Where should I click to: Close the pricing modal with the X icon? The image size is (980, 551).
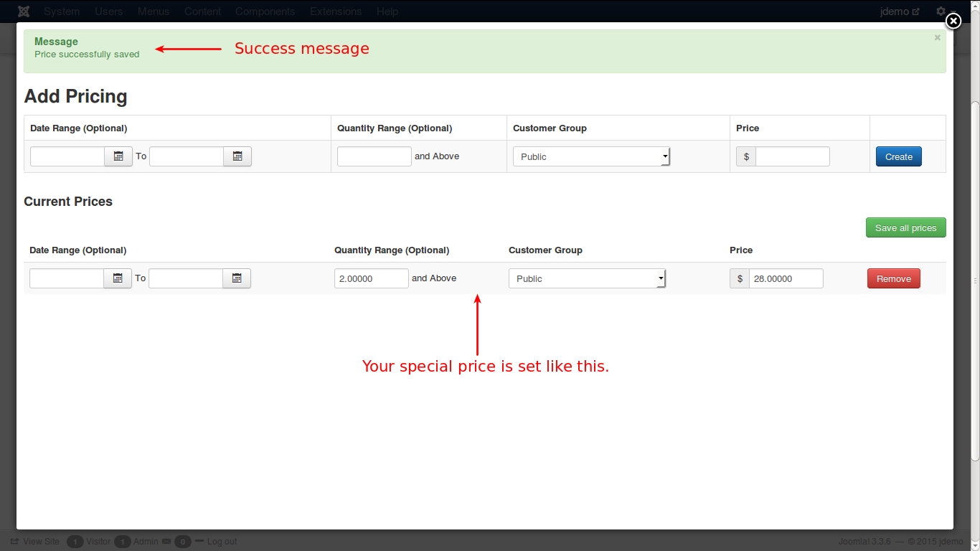[x=953, y=22]
